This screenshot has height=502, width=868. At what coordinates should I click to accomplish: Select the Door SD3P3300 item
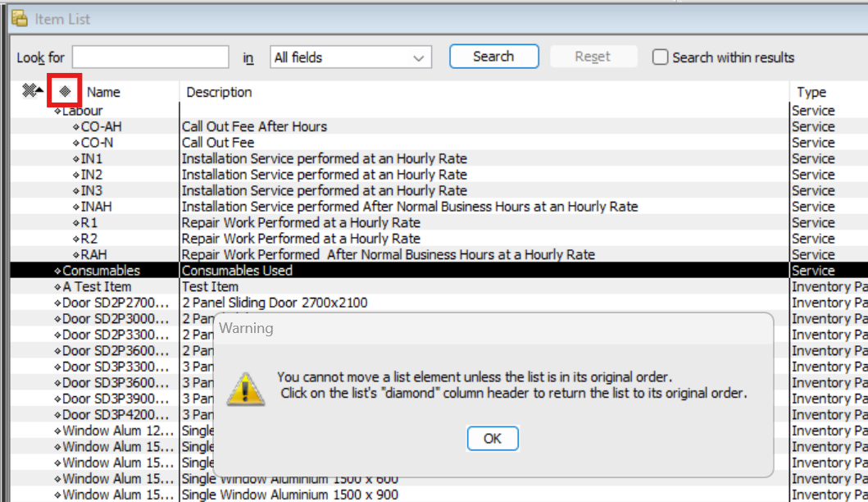click(x=116, y=367)
